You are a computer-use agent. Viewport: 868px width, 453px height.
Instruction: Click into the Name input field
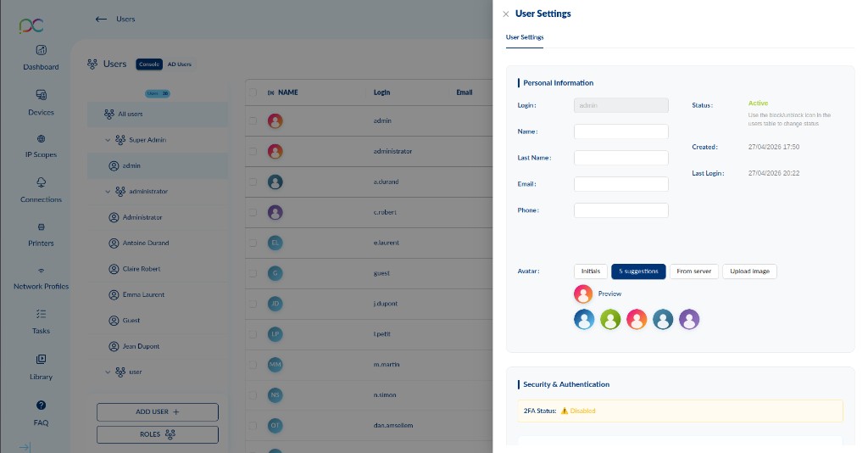coord(621,131)
